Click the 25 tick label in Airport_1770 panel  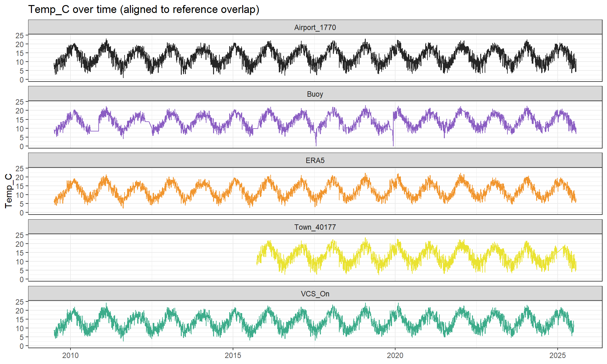click(20, 35)
